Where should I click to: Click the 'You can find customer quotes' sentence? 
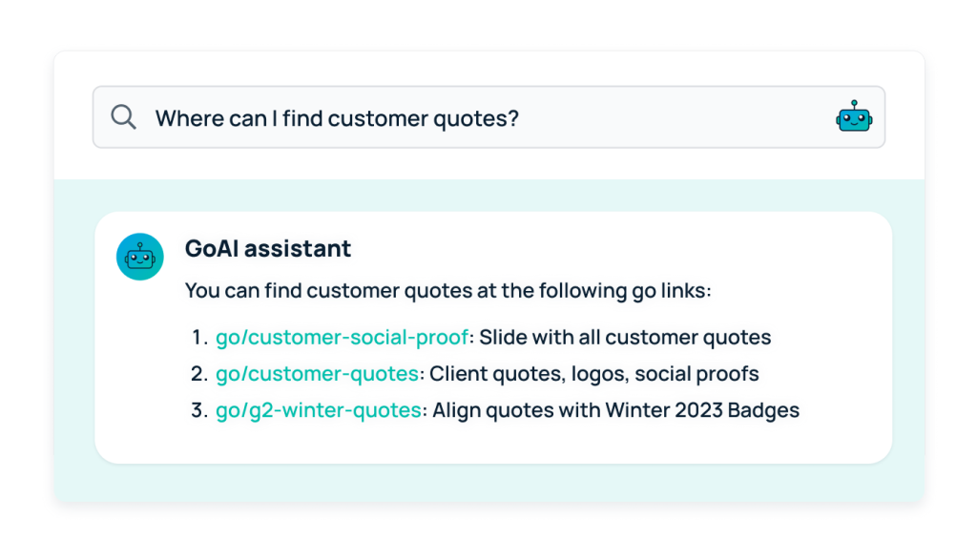448,290
